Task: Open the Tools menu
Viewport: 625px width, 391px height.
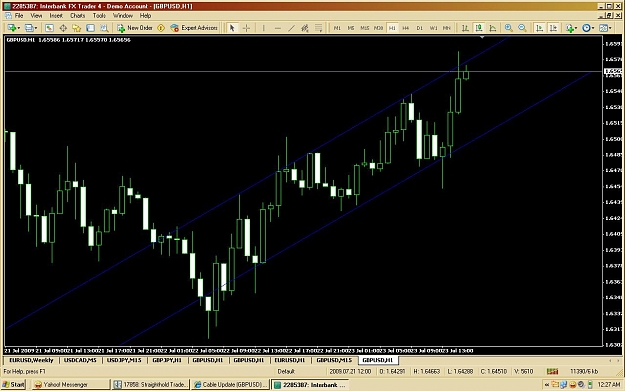Action: 99,16
